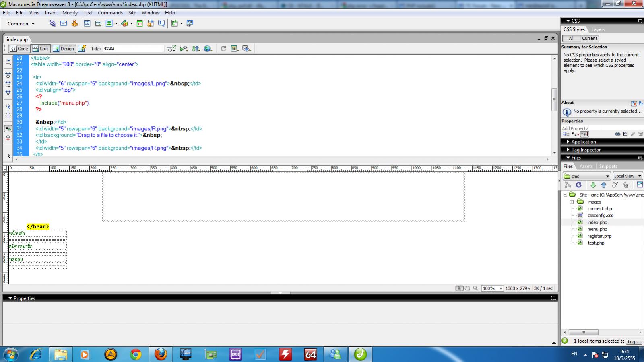The image size is (644, 362).
Task: Click the Log button at the Files panel bottom
Action: click(x=633, y=341)
